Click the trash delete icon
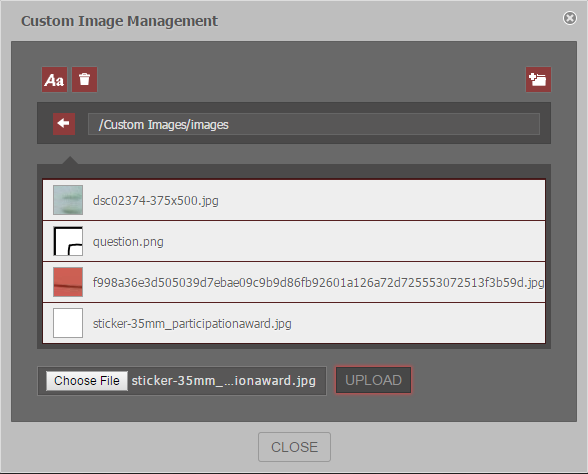Viewport: 588px width, 474px height. [84, 80]
